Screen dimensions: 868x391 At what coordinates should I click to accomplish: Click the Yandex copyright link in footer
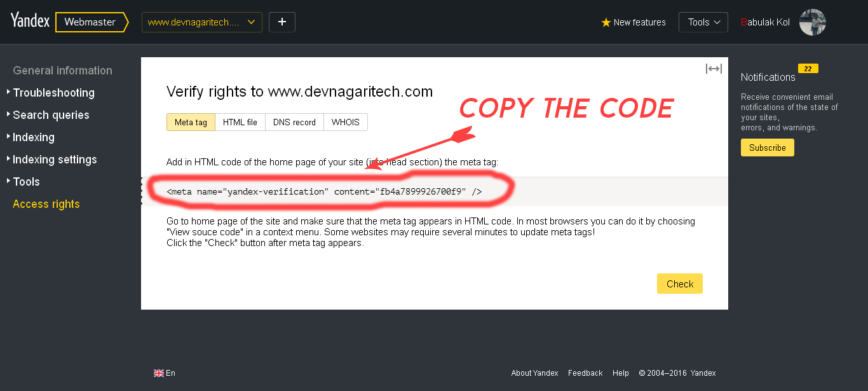(703, 373)
